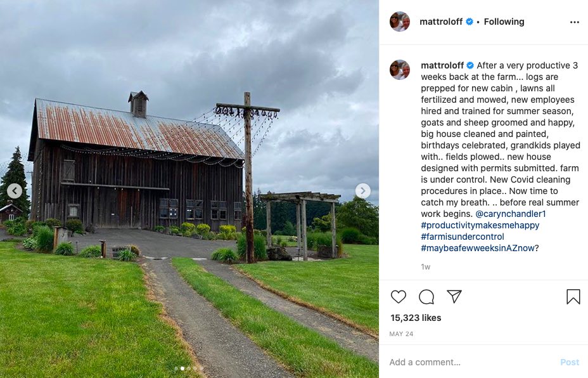
Task: Open #maybeafewweeksinAZnow hashtag
Action: (477, 248)
